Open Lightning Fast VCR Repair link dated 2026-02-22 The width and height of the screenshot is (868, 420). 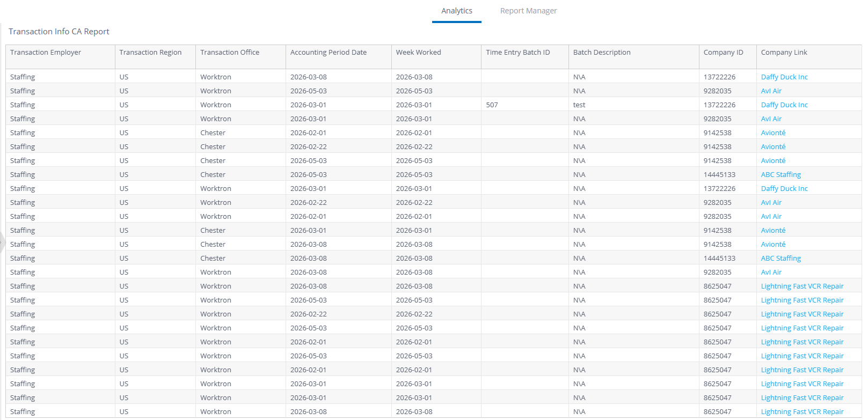pyautogui.click(x=802, y=314)
